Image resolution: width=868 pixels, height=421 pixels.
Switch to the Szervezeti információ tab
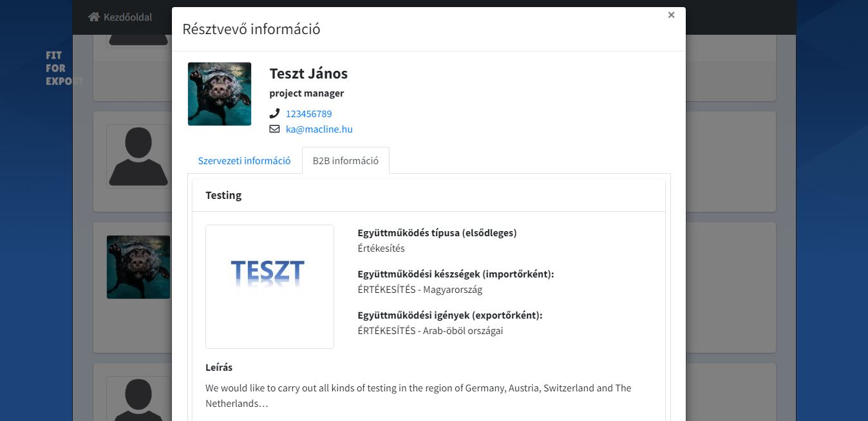[x=244, y=161]
